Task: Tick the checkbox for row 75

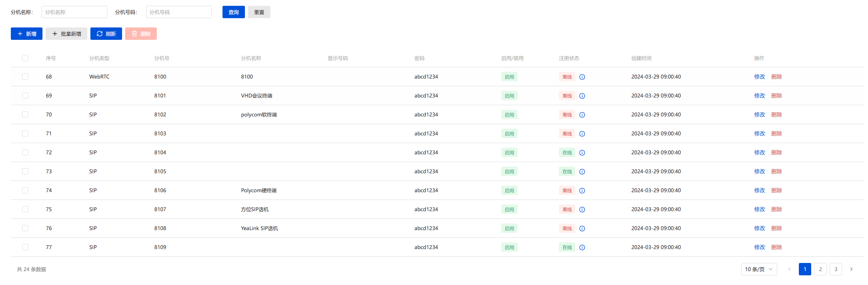Action: coord(25,209)
